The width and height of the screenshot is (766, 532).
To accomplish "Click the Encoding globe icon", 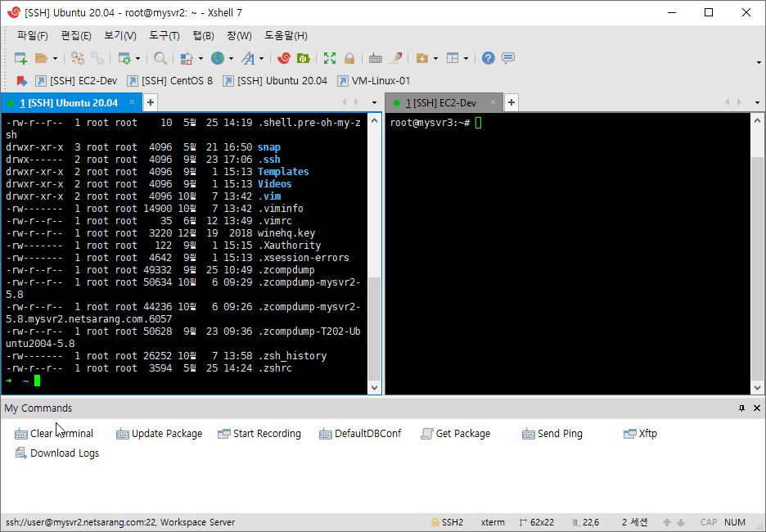I will [218, 59].
